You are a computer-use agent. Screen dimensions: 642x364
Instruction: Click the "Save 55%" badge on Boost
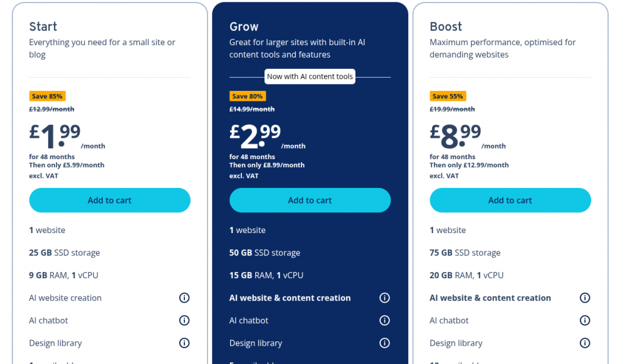click(447, 96)
